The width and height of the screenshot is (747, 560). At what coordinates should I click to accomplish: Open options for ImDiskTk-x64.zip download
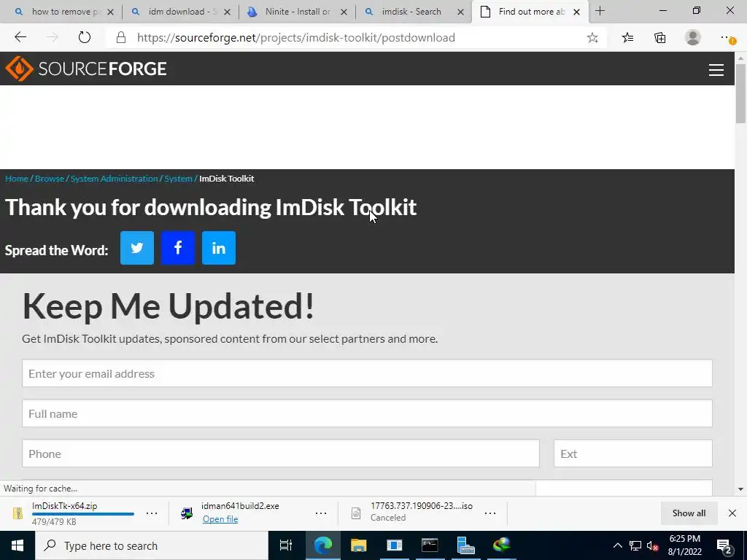coord(152,513)
